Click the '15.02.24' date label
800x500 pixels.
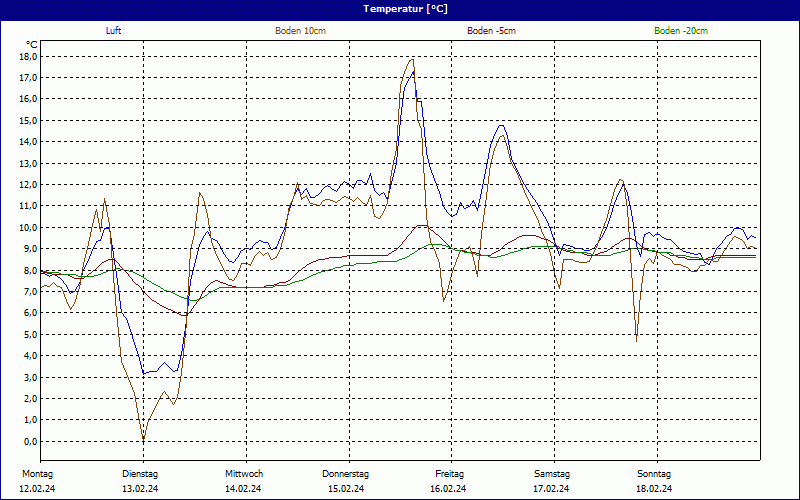coord(346,489)
